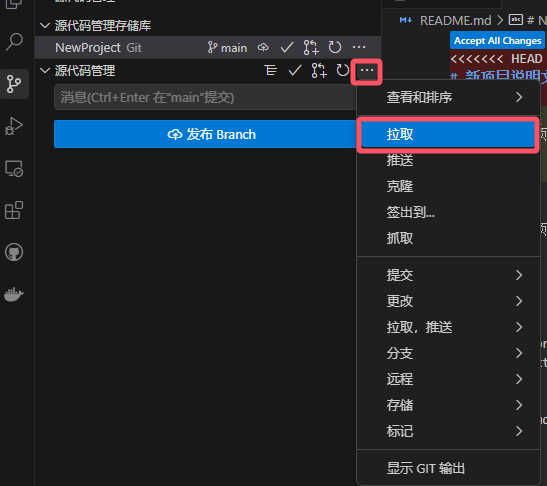Click the 发布 Branch button

pos(205,134)
